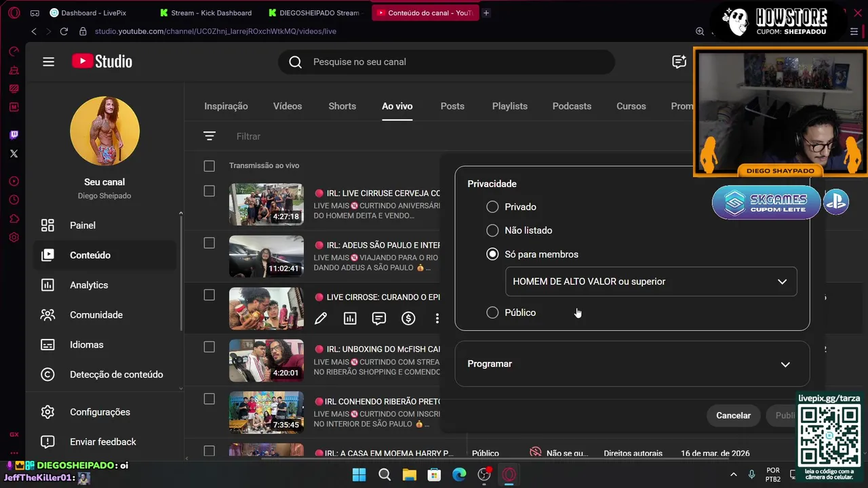Click the YouTube Studio logo
This screenshot has width=868, height=488.
(x=102, y=61)
